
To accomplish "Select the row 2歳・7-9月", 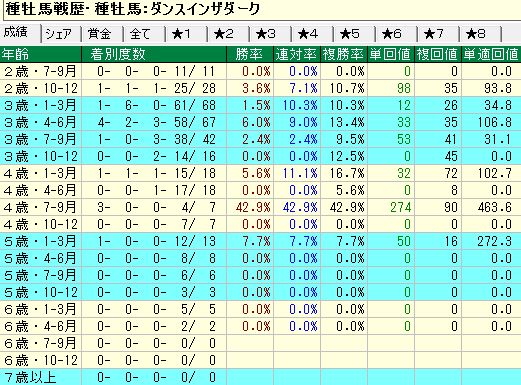I will pos(260,71).
